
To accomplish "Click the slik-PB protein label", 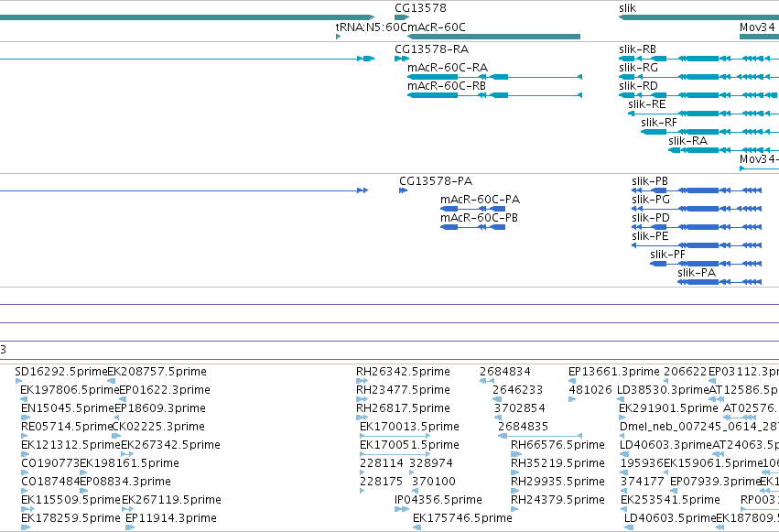I will pos(650,181).
